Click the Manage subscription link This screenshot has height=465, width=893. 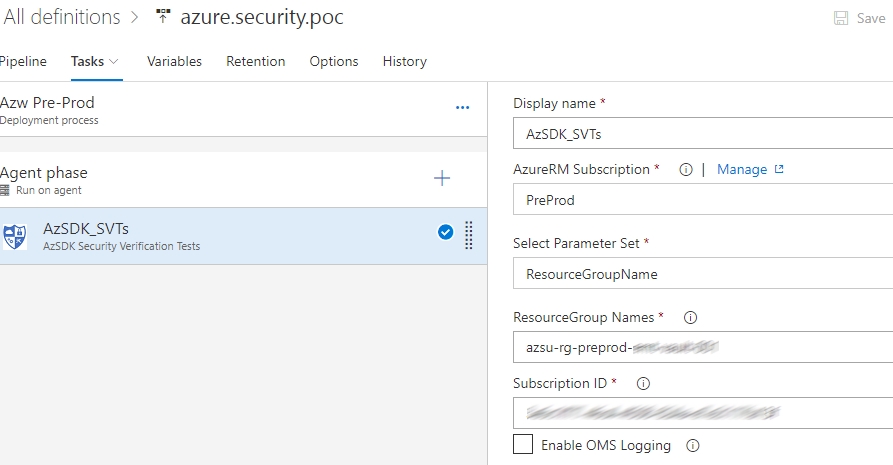(x=742, y=169)
